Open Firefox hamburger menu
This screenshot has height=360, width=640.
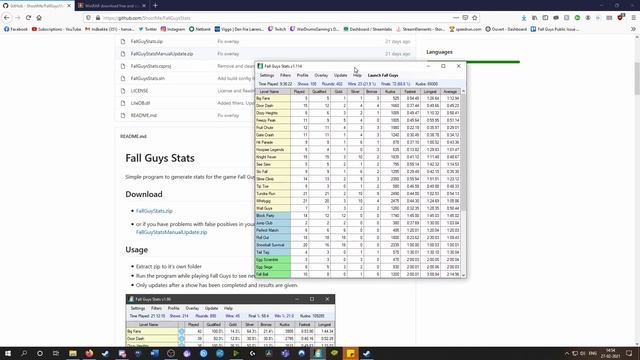pyautogui.click(x=633, y=18)
